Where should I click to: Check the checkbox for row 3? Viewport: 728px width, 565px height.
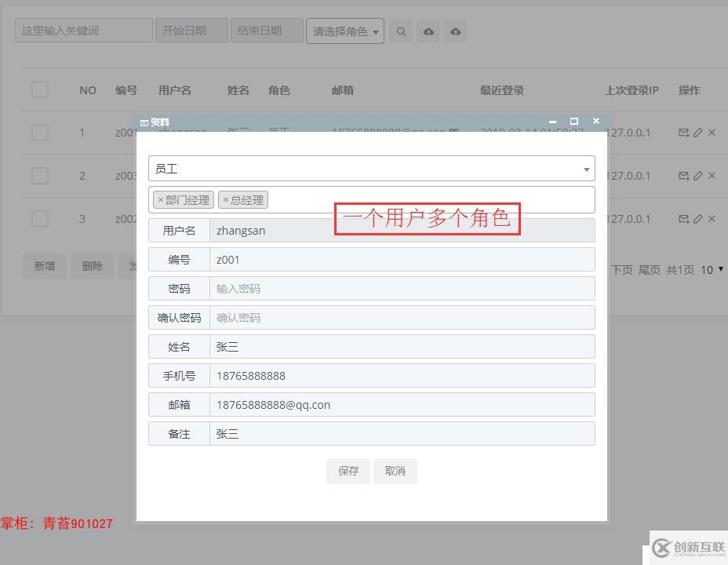tap(40, 219)
